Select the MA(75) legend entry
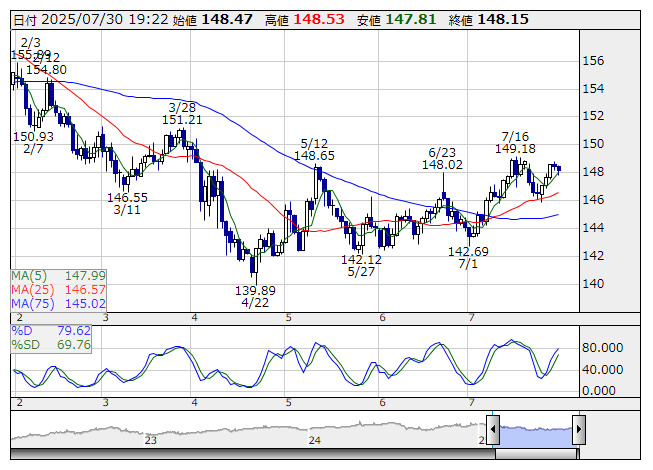The height and width of the screenshot is (470, 653). [x=58, y=303]
